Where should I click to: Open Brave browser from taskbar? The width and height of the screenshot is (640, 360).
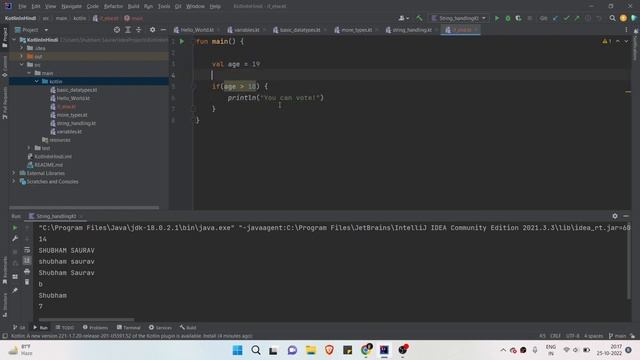pyautogui.click(x=329, y=350)
